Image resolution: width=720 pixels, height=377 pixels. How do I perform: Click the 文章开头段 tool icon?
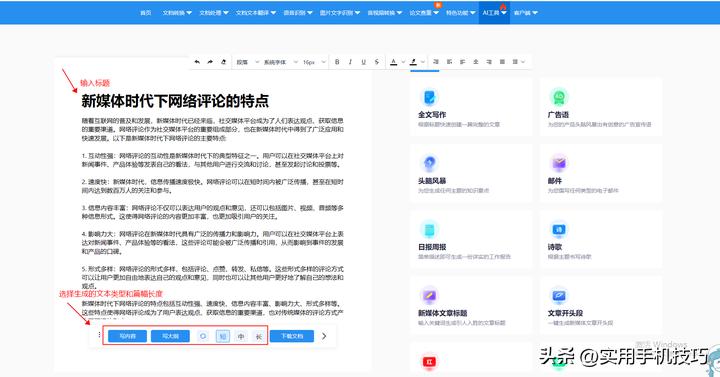click(x=559, y=295)
